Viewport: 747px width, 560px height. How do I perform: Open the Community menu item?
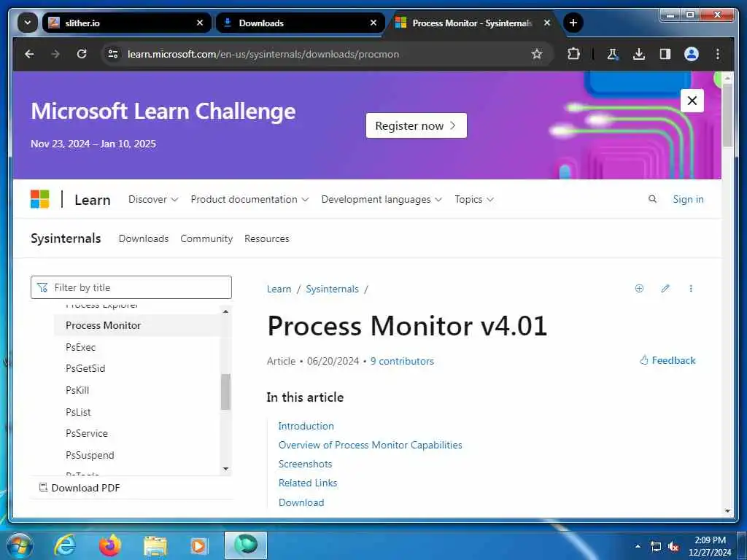[x=206, y=238]
